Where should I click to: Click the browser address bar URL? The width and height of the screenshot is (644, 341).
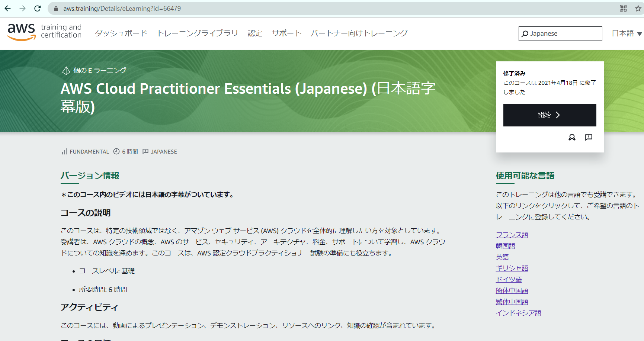tap(122, 9)
